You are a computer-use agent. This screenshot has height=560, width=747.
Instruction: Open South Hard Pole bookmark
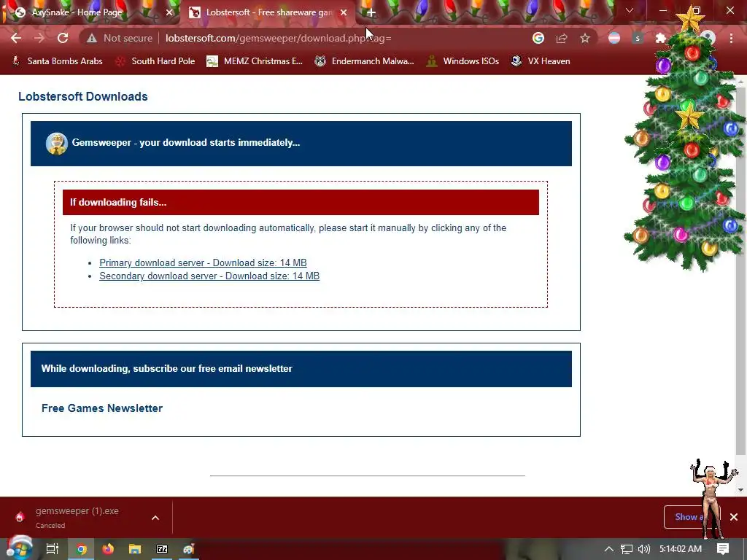coord(155,61)
